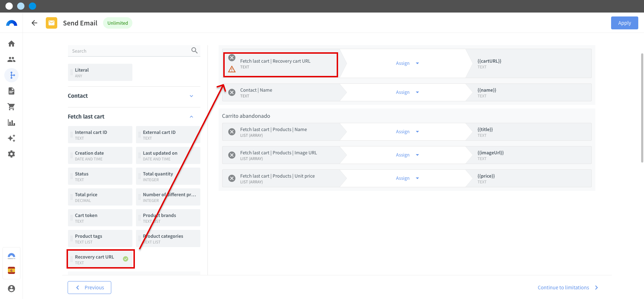
Task: Remove the Contact Name mapping row
Action: pos(232,92)
